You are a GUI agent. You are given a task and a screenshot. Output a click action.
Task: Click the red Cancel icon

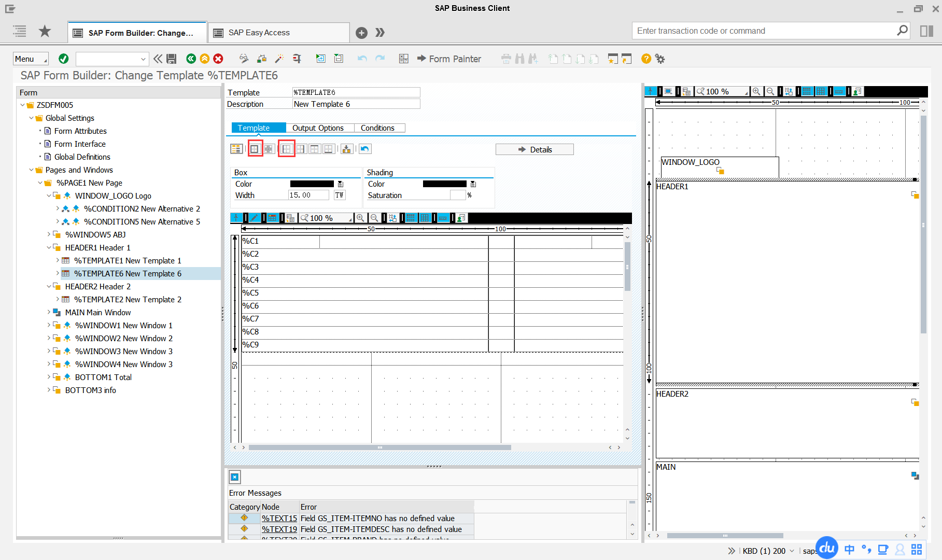(x=218, y=59)
